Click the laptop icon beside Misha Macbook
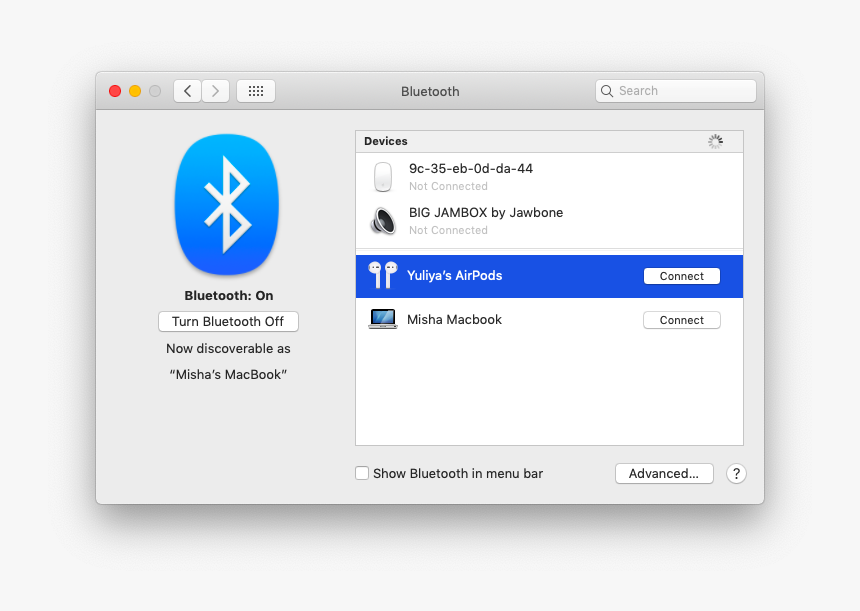This screenshot has width=860, height=611. click(x=383, y=319)
